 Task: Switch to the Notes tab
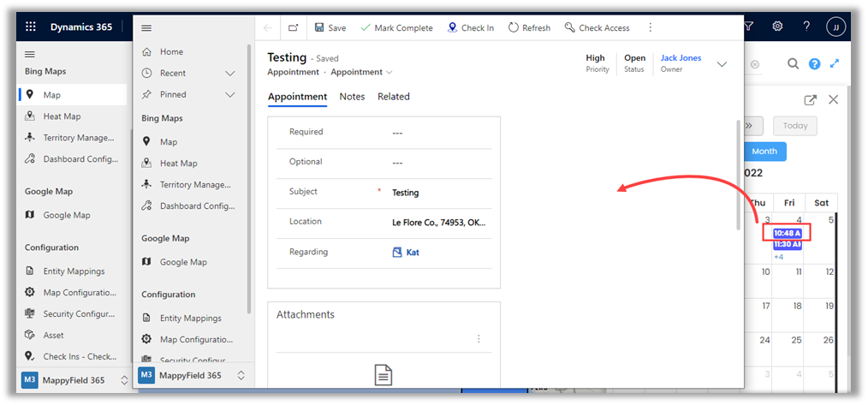pyautogui.click(x=352, y=97)
